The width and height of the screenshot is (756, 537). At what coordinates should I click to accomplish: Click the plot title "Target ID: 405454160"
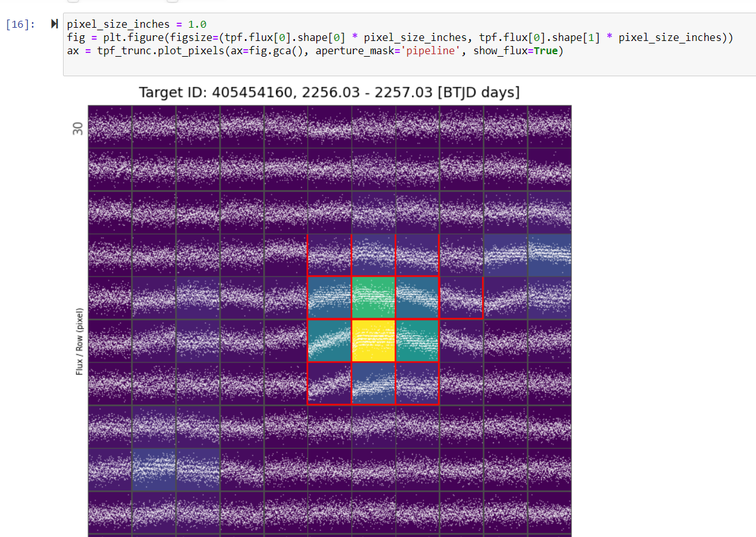point(217,93)
